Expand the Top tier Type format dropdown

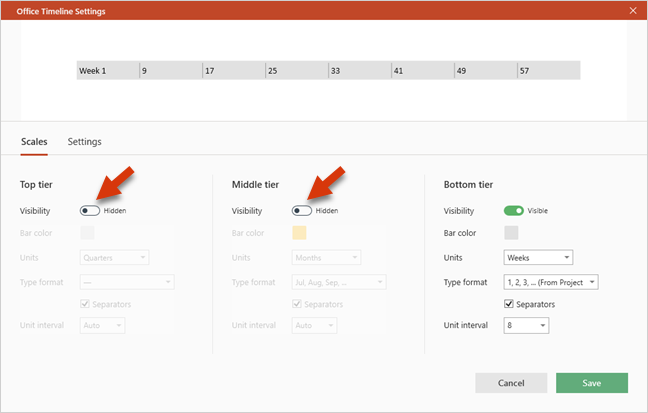tap(127, 282)
